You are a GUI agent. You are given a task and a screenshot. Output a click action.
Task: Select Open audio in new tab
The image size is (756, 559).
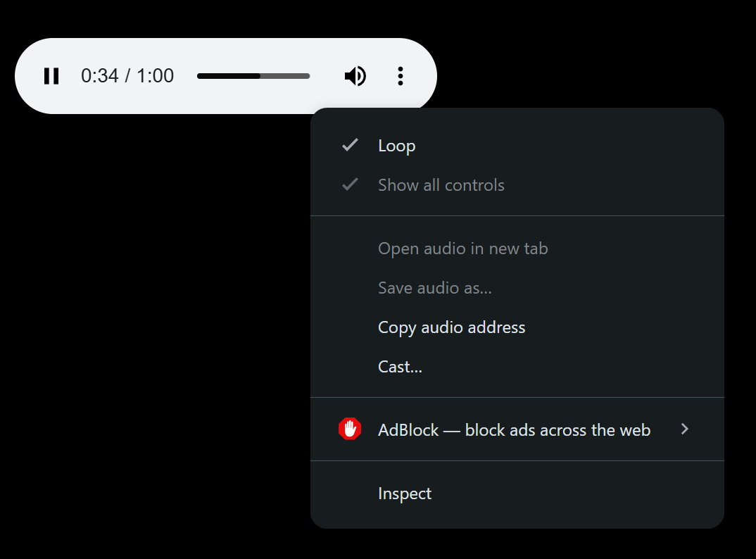pyautogui.click(x=462, y=249)
